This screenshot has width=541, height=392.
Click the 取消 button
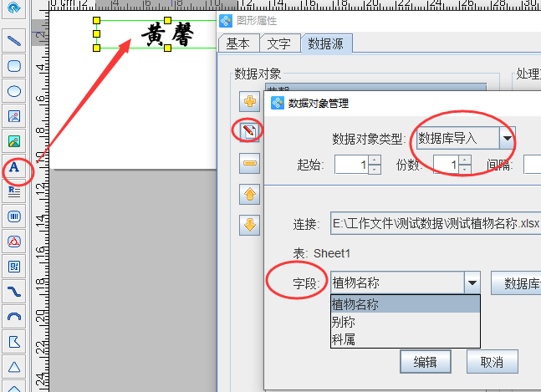point(493,362)
